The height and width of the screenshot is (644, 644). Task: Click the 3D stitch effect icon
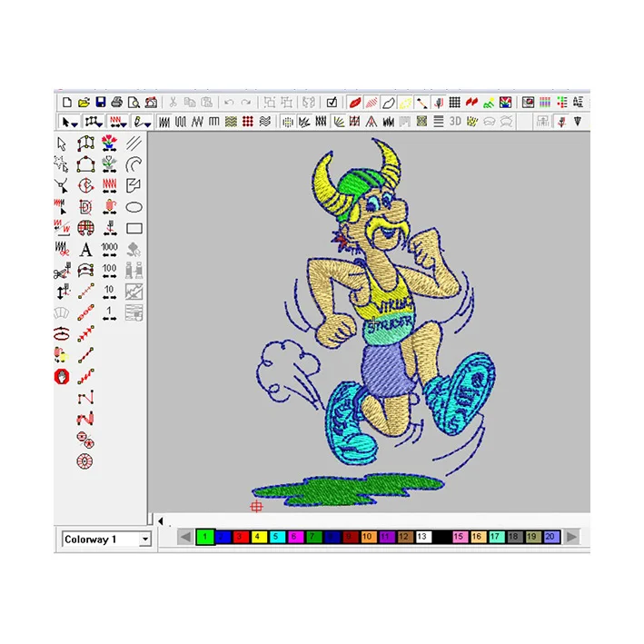click(456, 121)
